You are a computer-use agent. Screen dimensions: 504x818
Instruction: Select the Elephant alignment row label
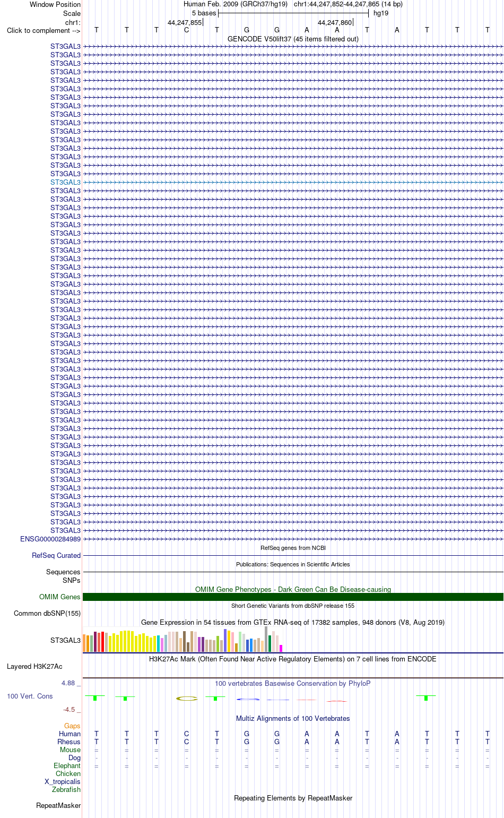[x=67, y=766]
